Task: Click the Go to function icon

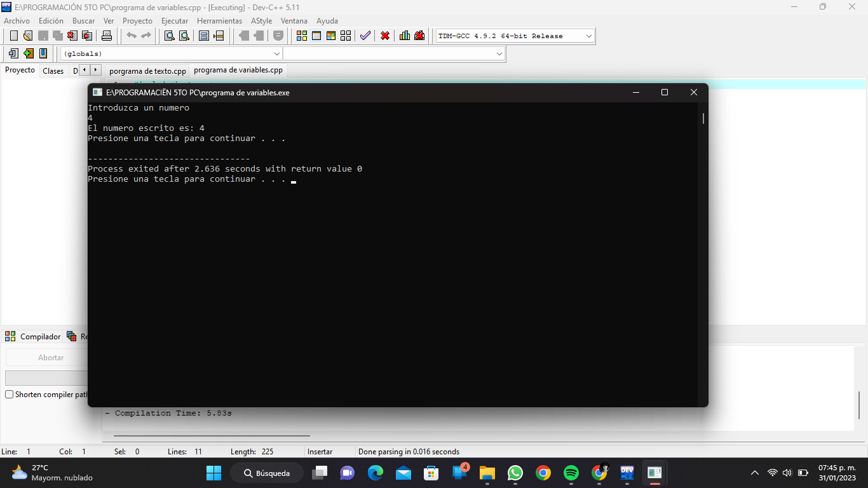Action: pyautogui.click(x=204, y=36)
